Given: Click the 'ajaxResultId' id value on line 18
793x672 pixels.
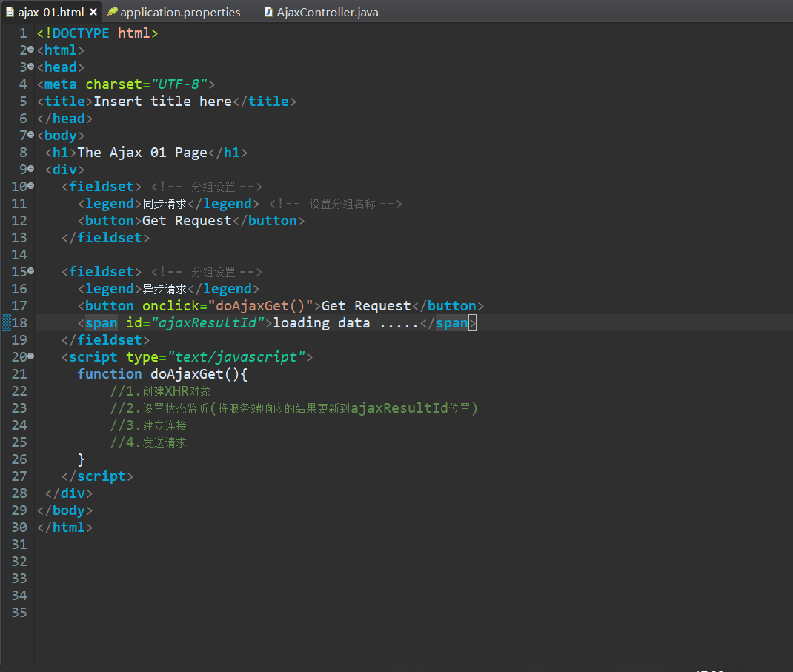Looking at the screenshot, I should (208, 322).
